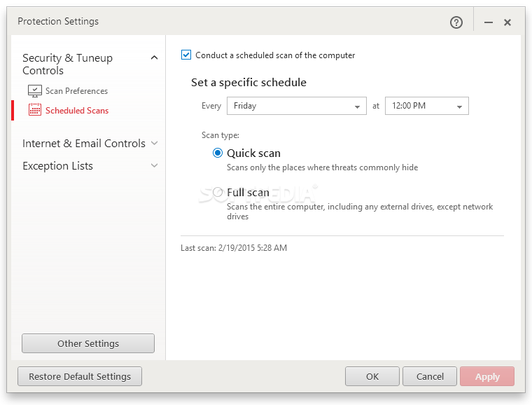Viewport: 532px width, 405px height.
Task: Open Scan Preferences settings page
Action: click(76, 91)
